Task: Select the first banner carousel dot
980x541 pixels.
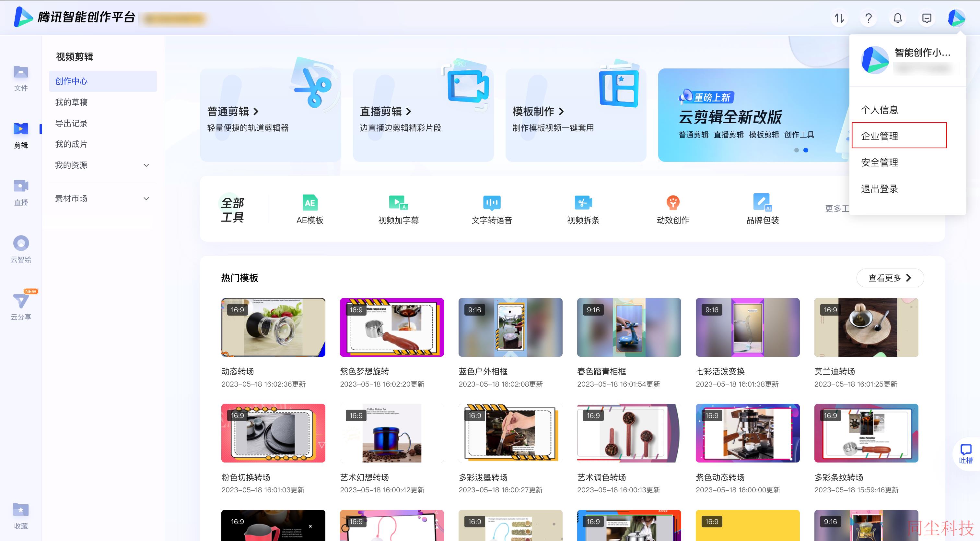Action: 796,150
